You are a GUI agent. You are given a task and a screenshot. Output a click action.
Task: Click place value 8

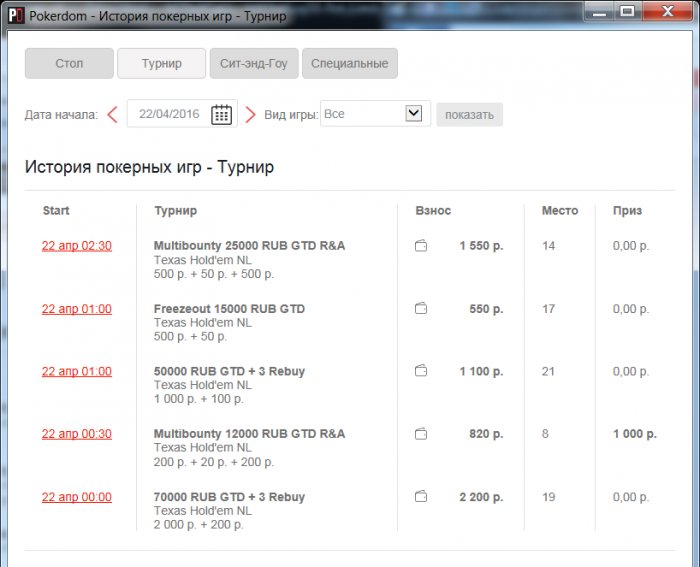point(545,434)
